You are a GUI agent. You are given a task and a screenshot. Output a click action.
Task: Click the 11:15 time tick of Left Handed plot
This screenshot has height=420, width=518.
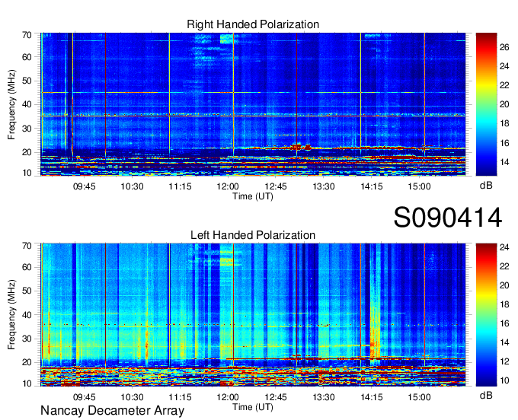[x=180, y=397]
